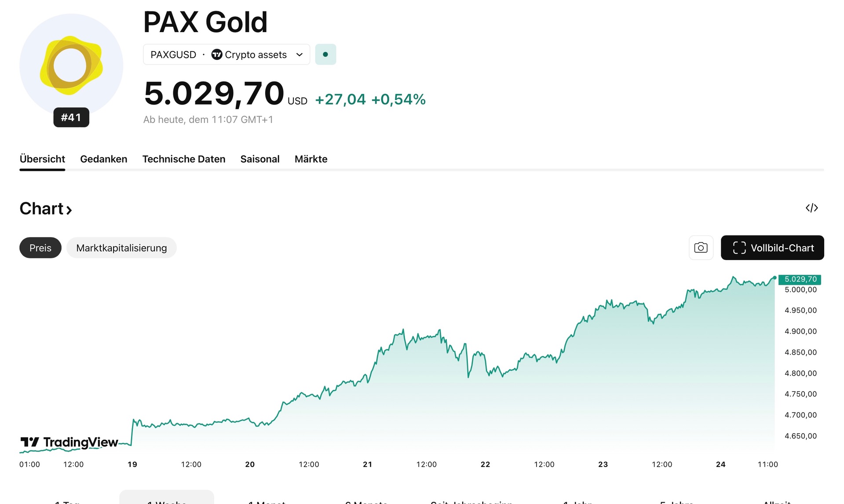Open the embed code icon
This screenshot has width=844, height=504.
pos(811,208)
